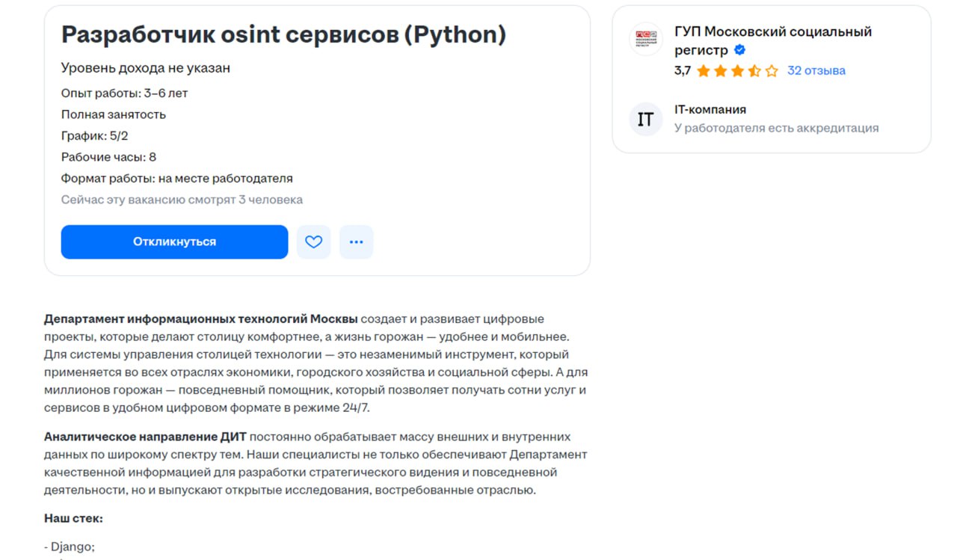Screen dimensions: 957x560
Task: Click the blue verified checkmark badge
Action: click(x=739, y=49)
